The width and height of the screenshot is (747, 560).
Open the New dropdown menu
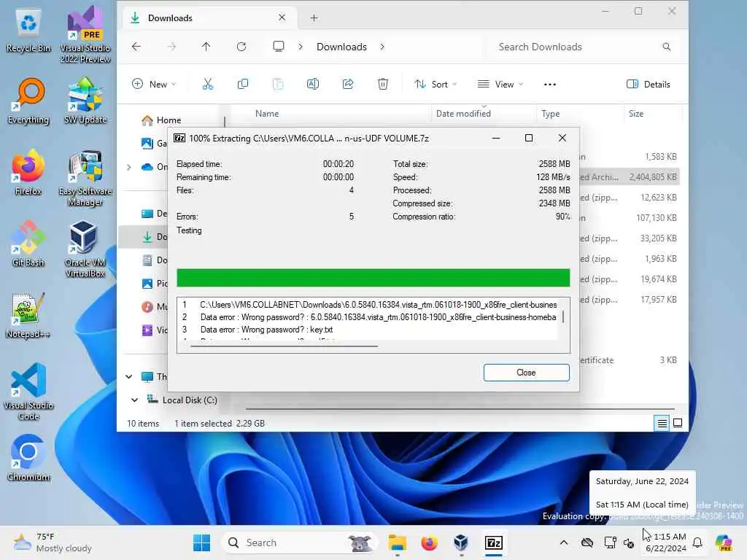[154, 85]
